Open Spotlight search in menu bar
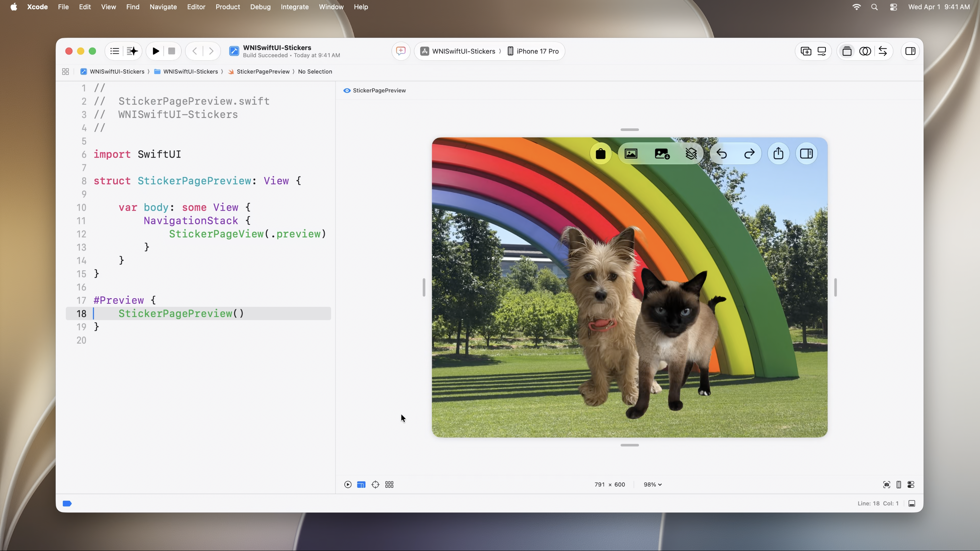This screenshot has width=980, height=551. 874,7
